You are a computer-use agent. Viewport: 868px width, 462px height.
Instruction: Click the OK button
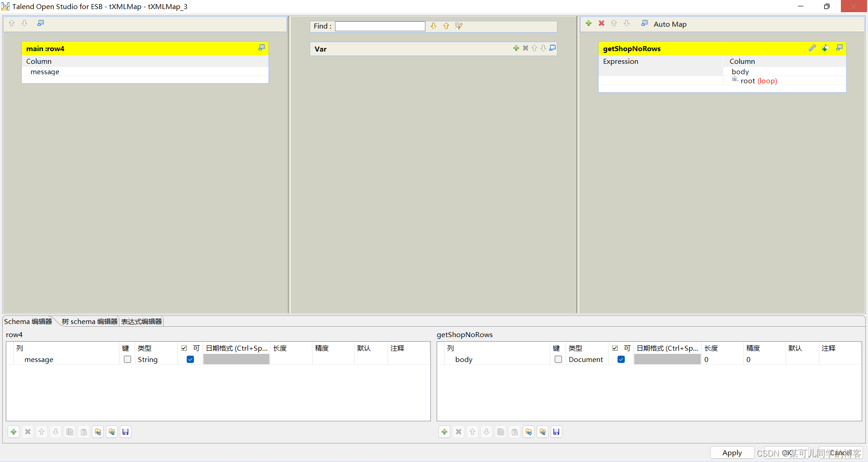[787, 452]
